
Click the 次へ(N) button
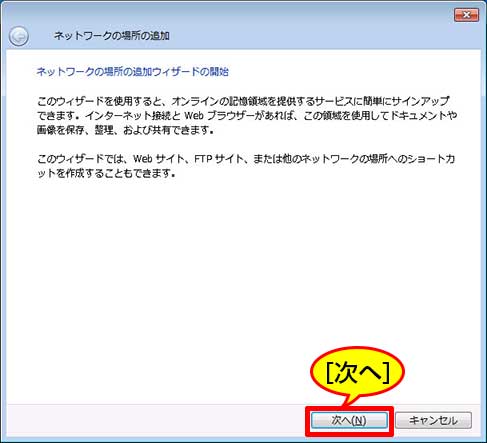pyautogui.click(x=349, y=420)
